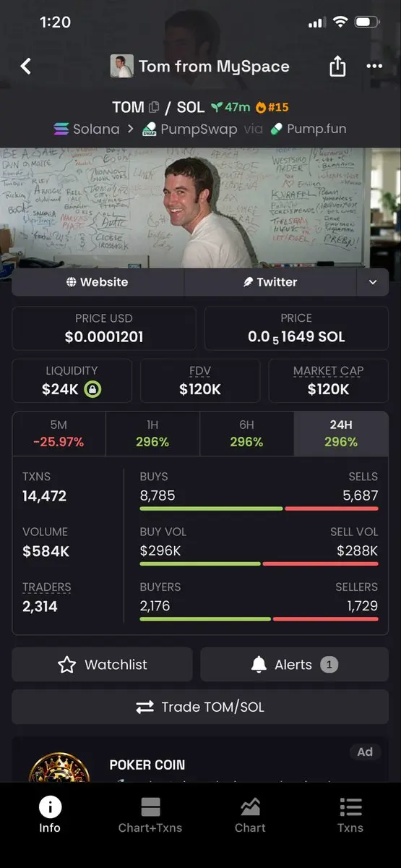Select the 5M timeframe tab
The width and height of the screenshot is (401, 868).
pos(59,433)
